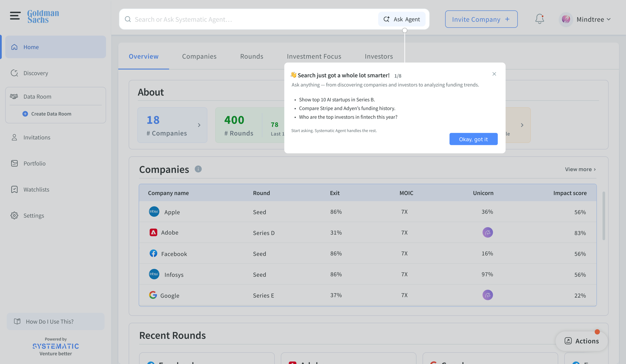
Task: Click the Ask Agent button
Action: click(402, 19)
